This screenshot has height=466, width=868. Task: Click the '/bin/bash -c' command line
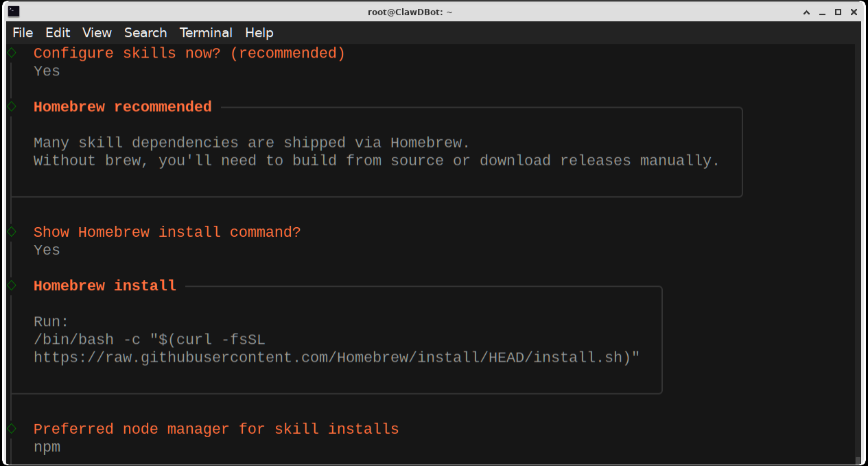150,339
